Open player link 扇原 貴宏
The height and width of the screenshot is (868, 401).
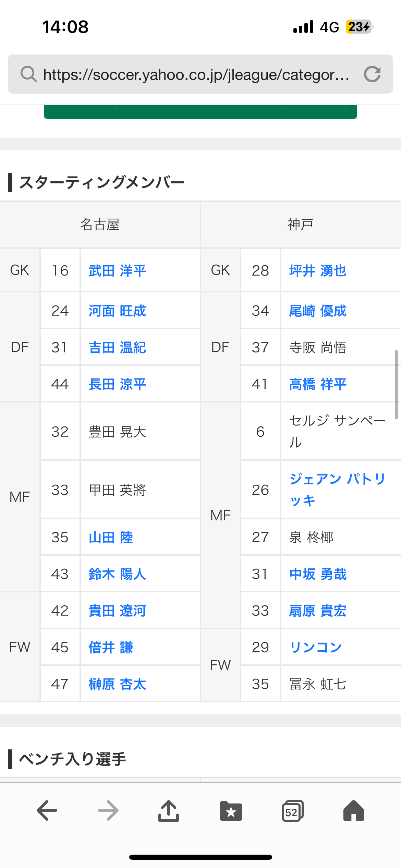click(318, 611)
